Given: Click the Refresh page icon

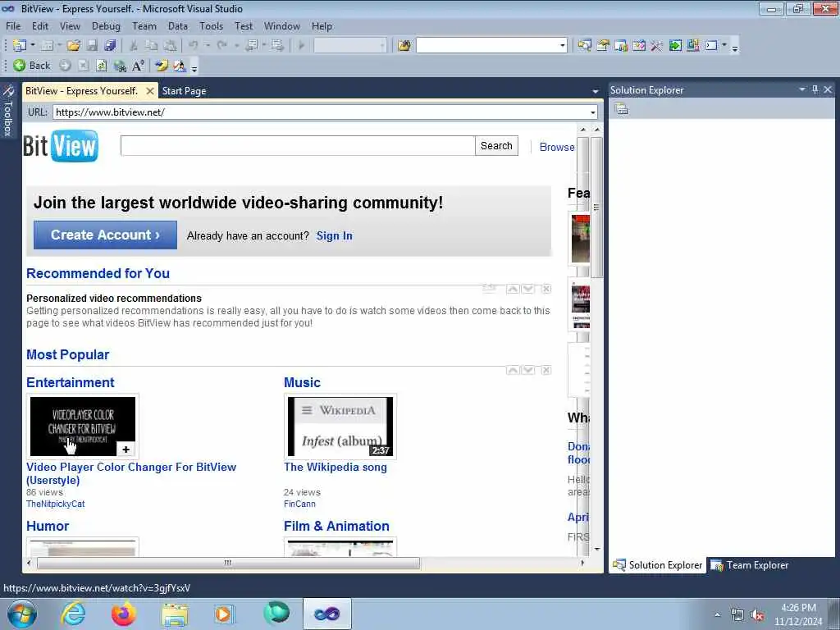Looking at the screenshot, I should 101,66.
